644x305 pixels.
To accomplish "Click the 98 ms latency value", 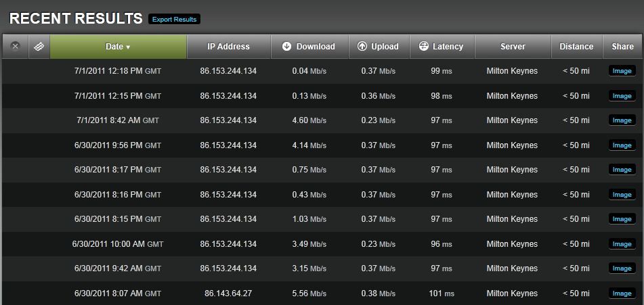I will (442, 96).
